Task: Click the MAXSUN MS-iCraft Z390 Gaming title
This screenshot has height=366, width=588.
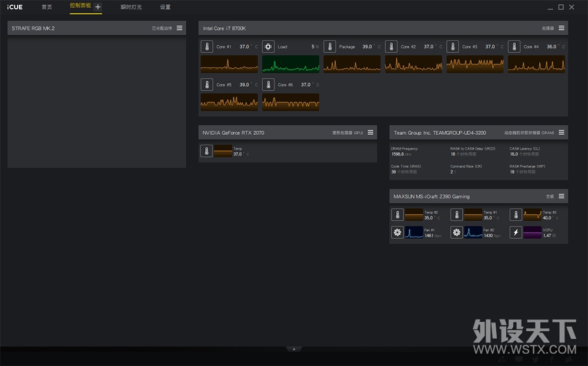Action: (x=432, y=197)
